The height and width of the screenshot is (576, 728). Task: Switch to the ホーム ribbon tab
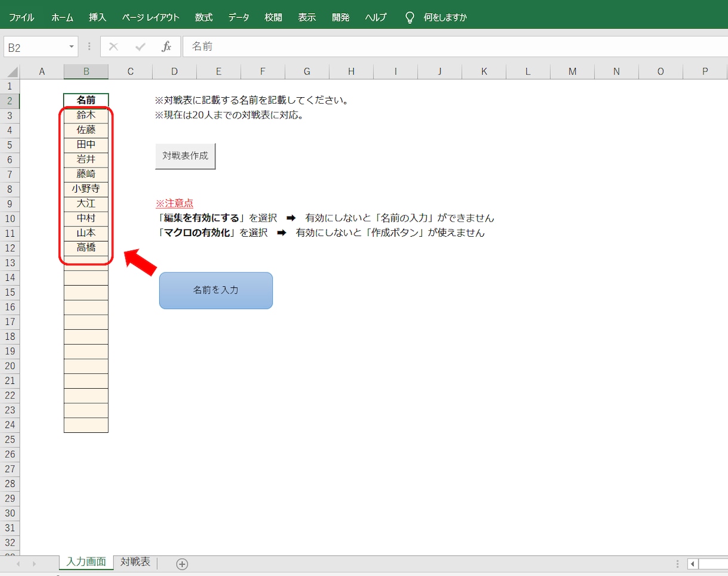pos(62,17)
